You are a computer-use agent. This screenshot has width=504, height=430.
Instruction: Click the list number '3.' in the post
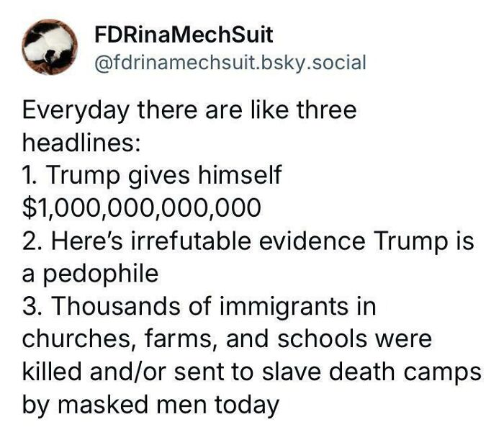click(x=32, y=306)
